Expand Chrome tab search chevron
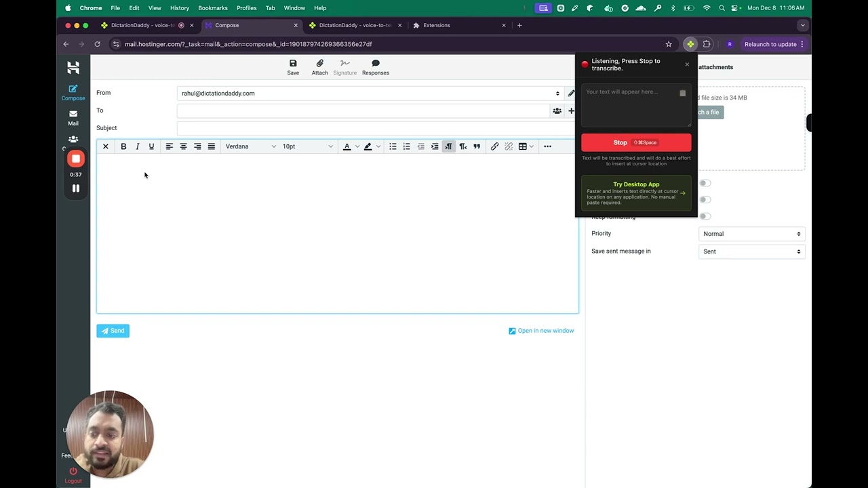Image resolution: width=868 pixels, height=488 pixels. click(803, 25)
